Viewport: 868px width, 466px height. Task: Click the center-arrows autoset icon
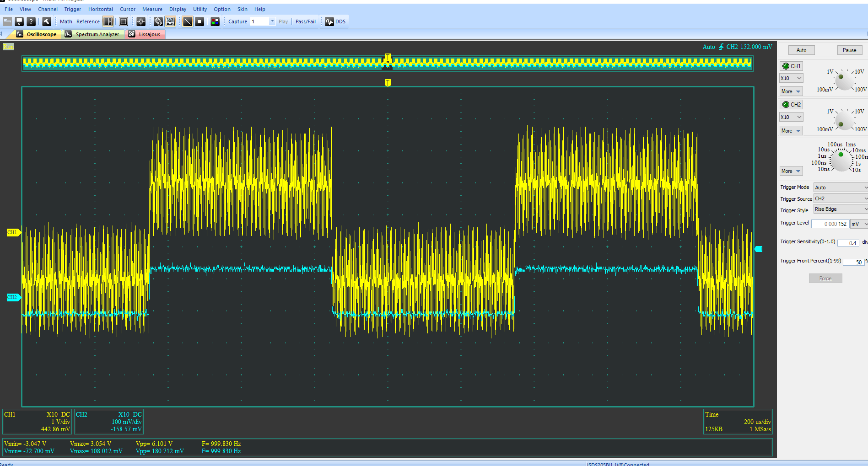tap(141, 21)
